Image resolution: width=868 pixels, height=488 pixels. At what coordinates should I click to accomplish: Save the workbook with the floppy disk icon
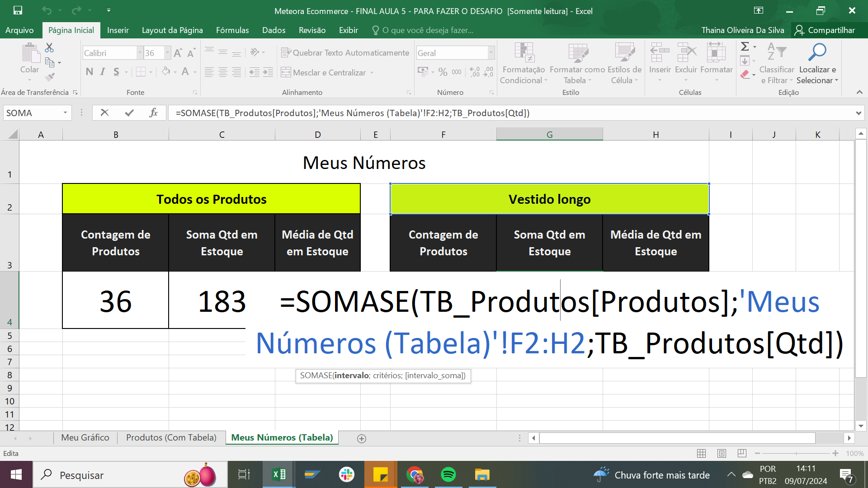click(x=18, y=10)
